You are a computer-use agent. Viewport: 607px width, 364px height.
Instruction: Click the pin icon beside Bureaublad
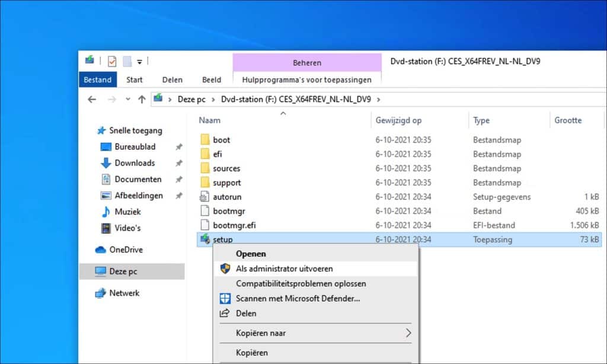point(179,147)
